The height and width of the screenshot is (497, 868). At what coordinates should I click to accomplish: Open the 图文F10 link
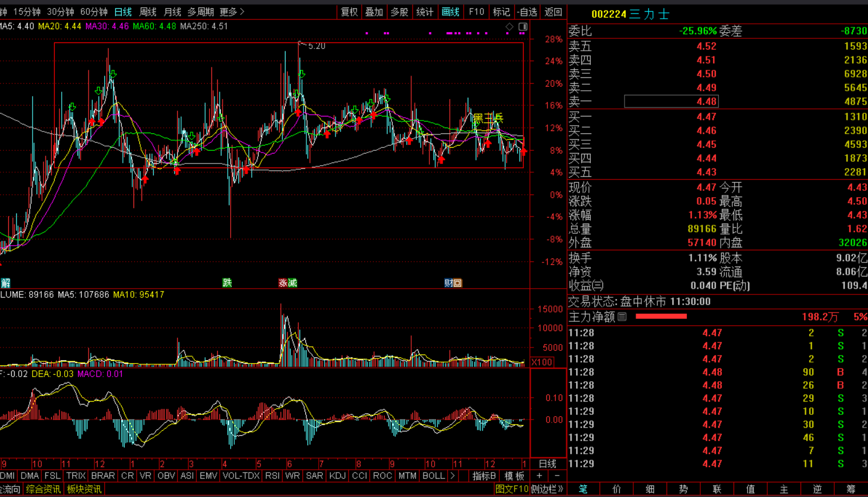point(511,489)
